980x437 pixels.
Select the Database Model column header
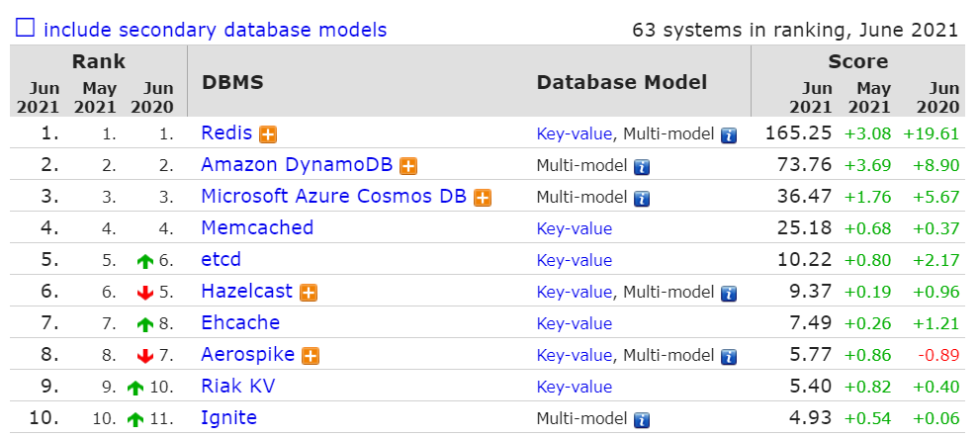[621, 82]
